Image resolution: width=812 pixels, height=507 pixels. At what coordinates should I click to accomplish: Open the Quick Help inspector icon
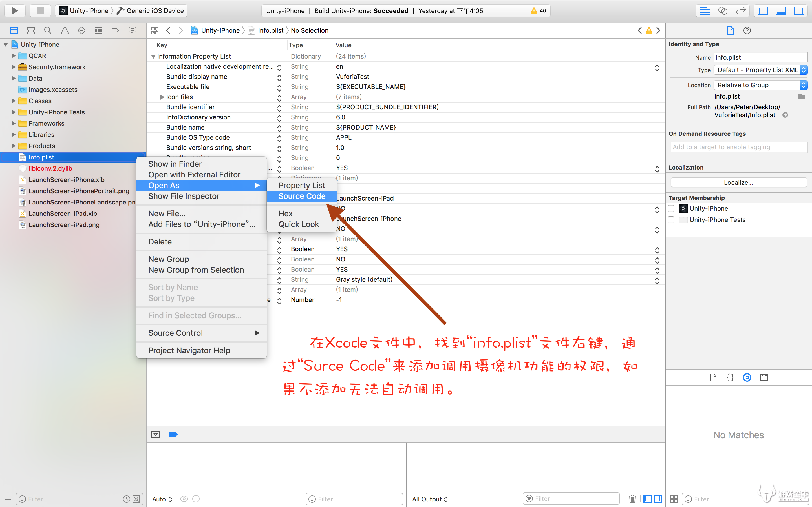pos(747,30)
